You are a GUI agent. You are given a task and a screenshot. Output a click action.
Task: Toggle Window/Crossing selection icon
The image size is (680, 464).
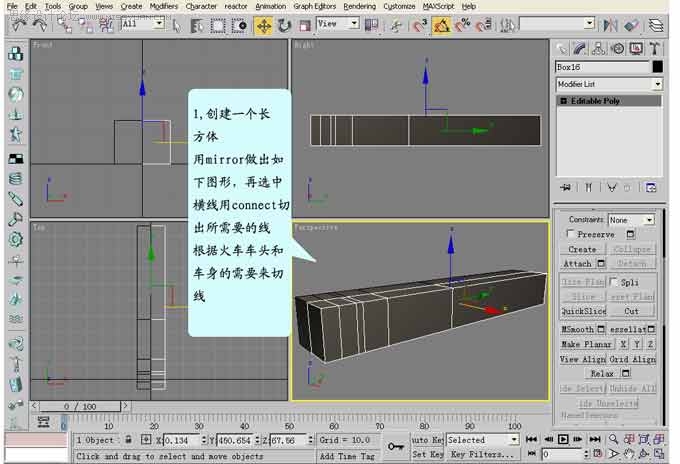pos(239,26)
